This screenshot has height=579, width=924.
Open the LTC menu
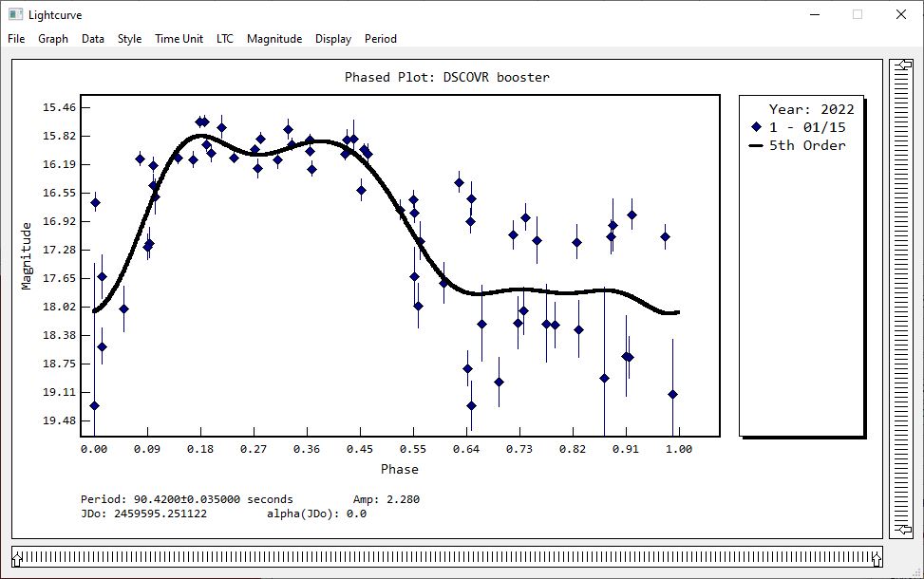click(224, 39)
